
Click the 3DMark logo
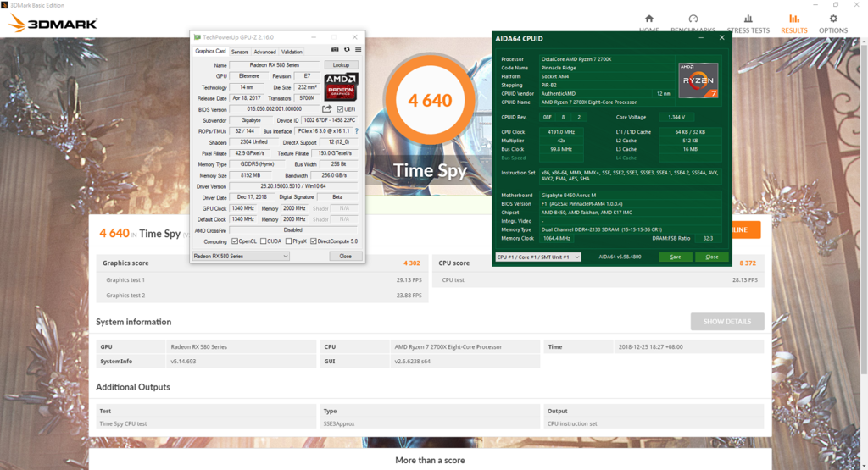53,23
